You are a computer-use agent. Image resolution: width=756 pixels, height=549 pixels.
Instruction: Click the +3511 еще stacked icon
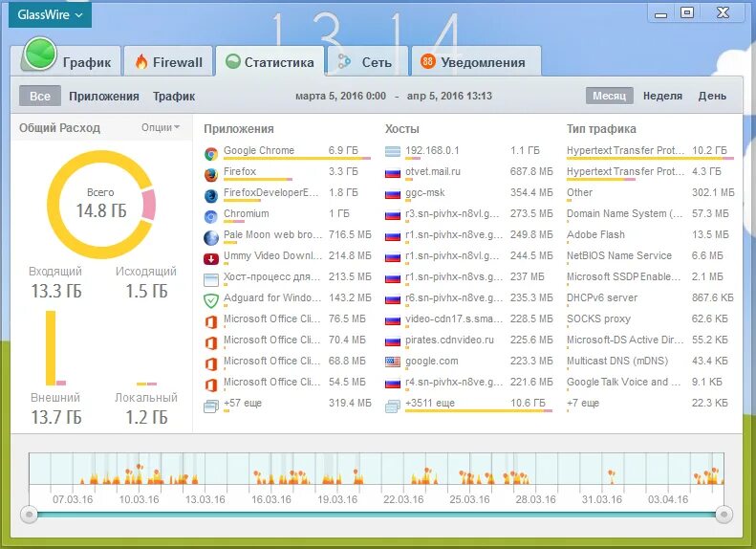point(393,406)
